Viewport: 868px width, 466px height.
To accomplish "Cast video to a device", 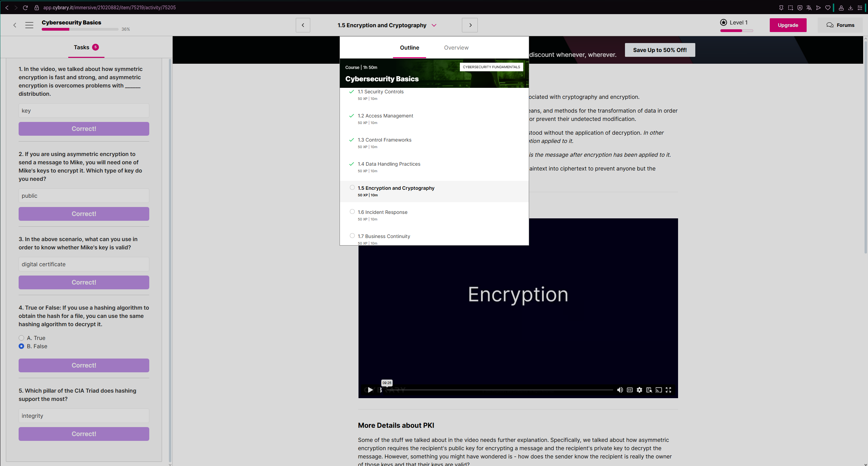I will point(659,390).
